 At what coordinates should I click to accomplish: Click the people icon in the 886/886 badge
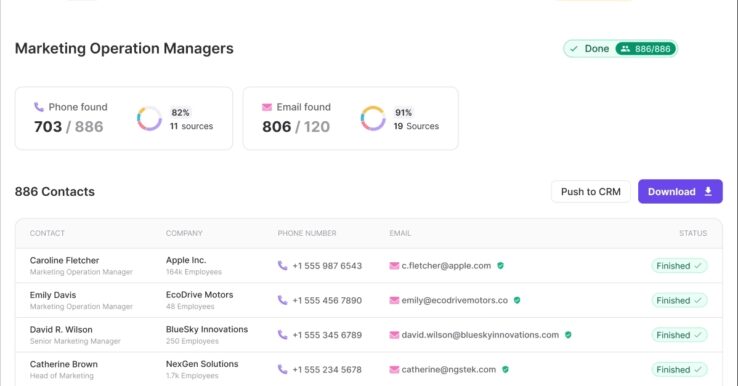(x=625, y=48)
